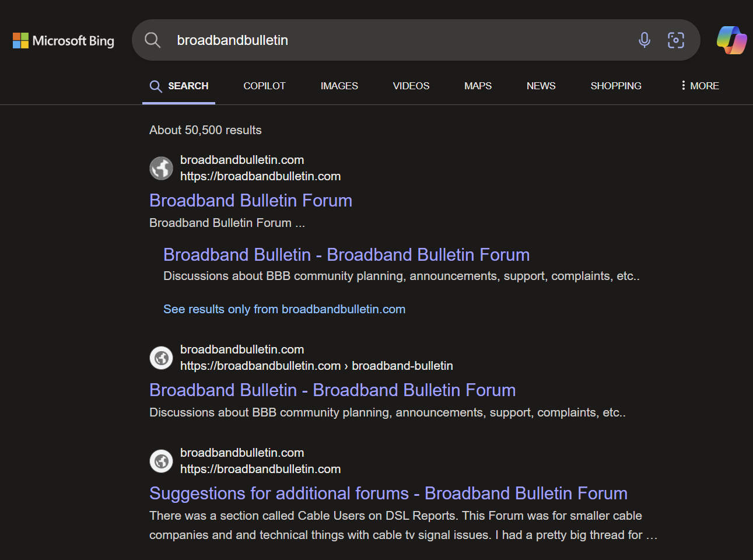Click third result URL above Suggestions title
The image size is (753, 560).
coord(261,469)
